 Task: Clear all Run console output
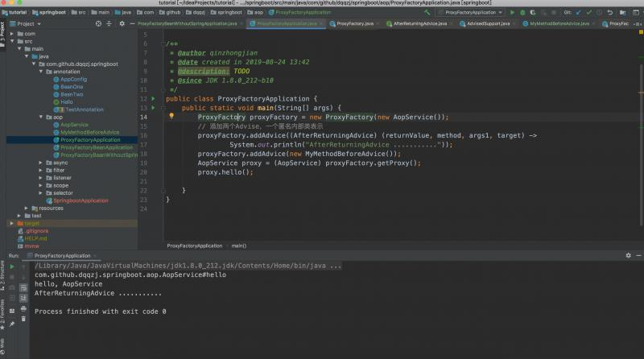coord(23,318)
